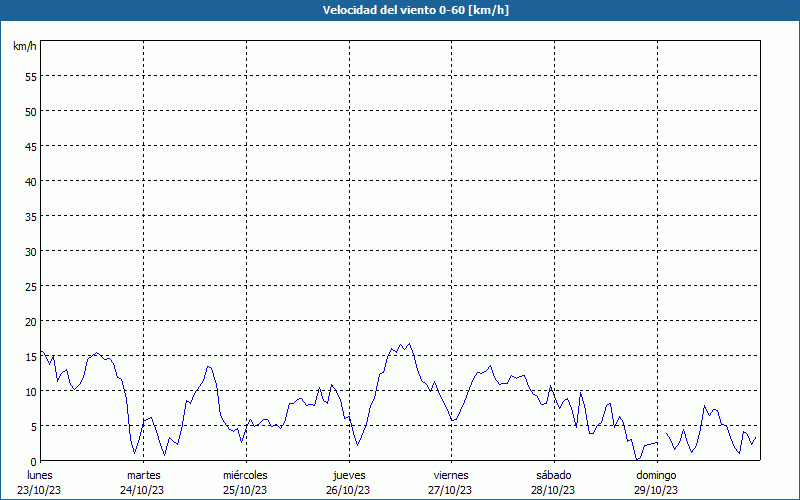The image size is (800, 500).
Task: Click the chart title "Velocidad del viento 0-60 [km/h]"
Action: [x=416, y=10]
